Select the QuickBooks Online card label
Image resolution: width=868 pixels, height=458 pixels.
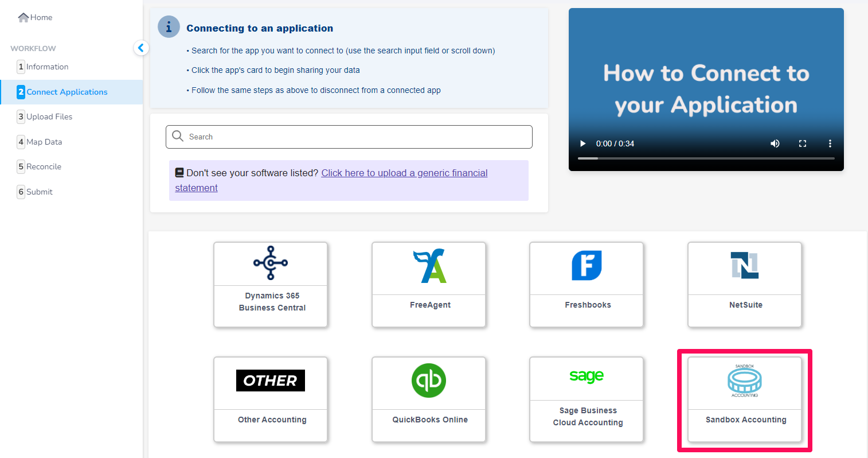pyautogui.click(x=430, y=420)
